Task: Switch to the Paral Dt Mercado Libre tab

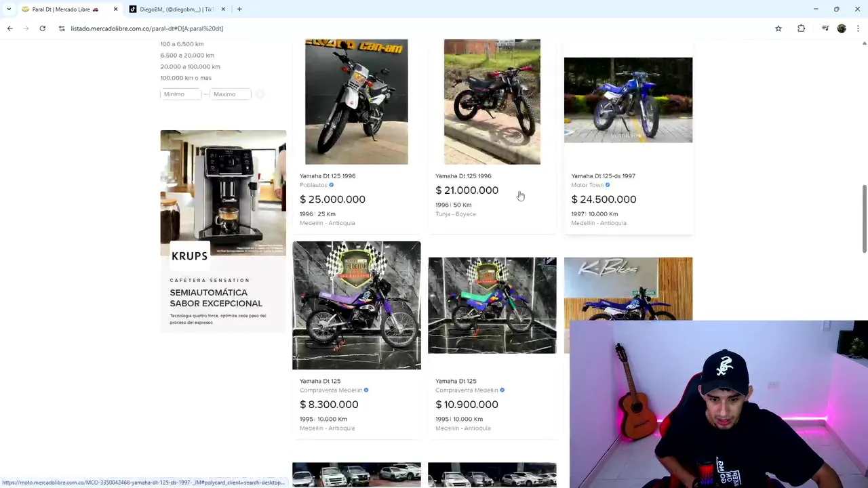Action: (64, 9)
